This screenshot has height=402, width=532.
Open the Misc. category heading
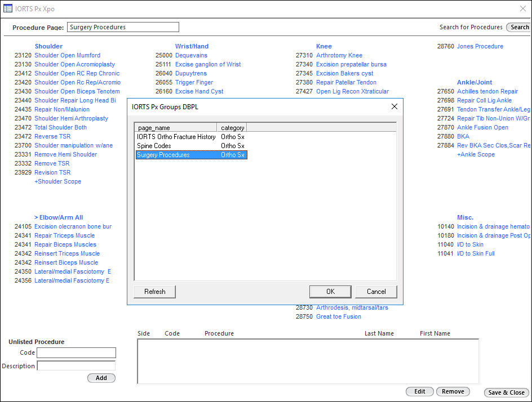tap(465, 217)
